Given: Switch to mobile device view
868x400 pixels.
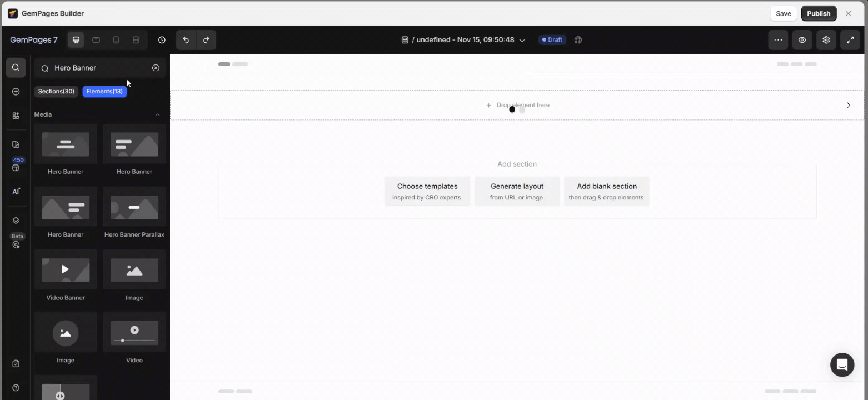Looking at the screenshot, I should [x=116, y=40].
